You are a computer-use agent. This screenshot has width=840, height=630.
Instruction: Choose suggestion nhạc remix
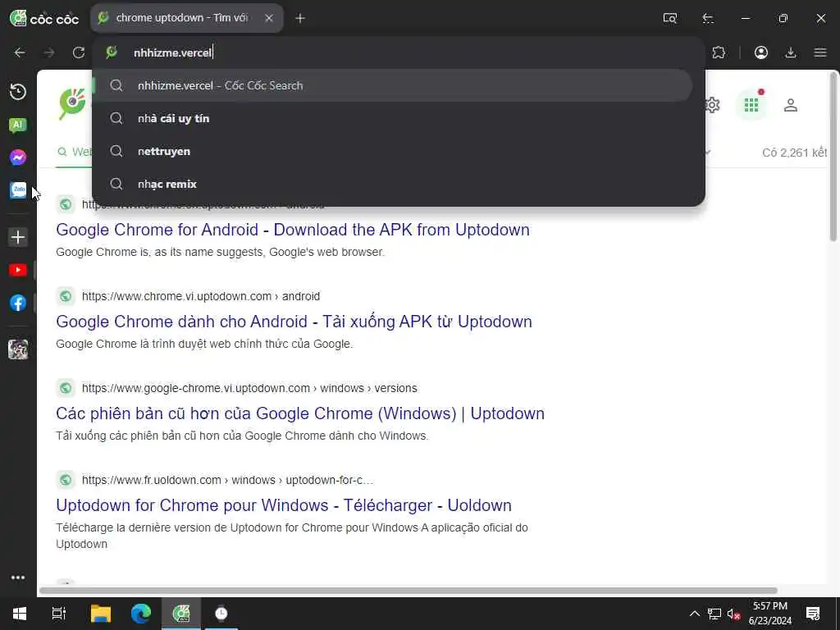coord(393,184)
